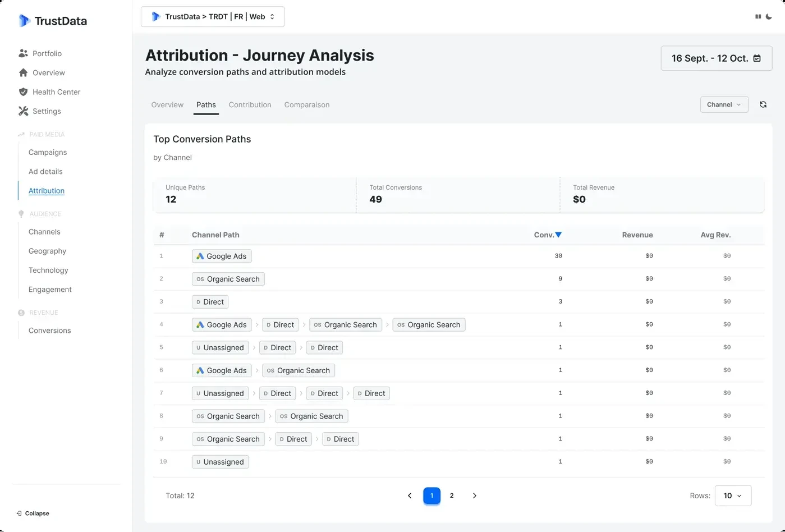Click the pause icon in the top bar
This screenshot has width=785, height=532.
tap(758, 16)
